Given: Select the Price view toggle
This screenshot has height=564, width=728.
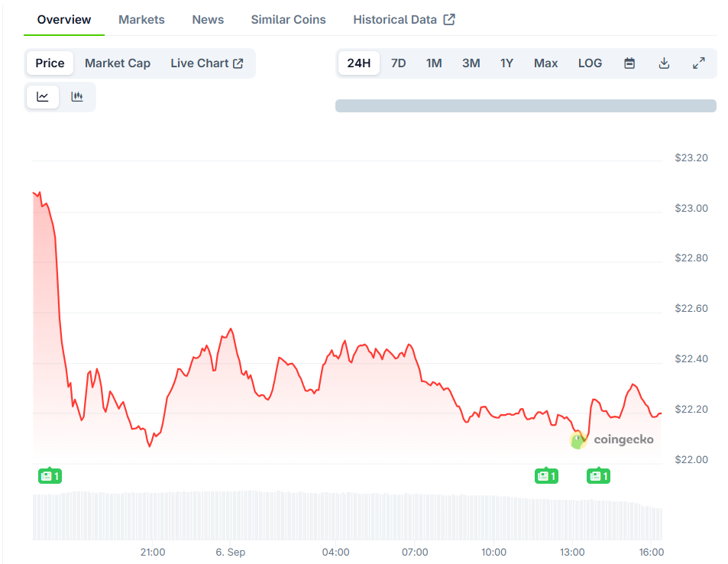Looking at the screenshot, I should (50, 63).
